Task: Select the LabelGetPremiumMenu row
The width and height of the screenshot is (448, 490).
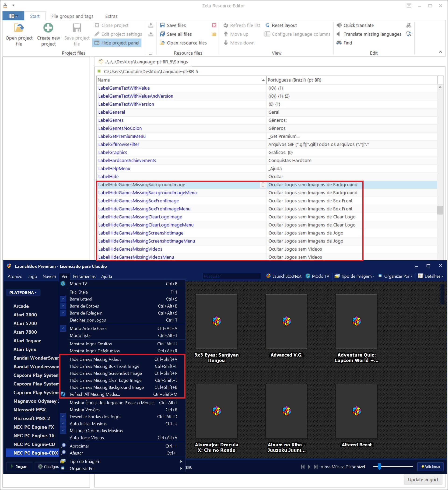Action: 266,136
